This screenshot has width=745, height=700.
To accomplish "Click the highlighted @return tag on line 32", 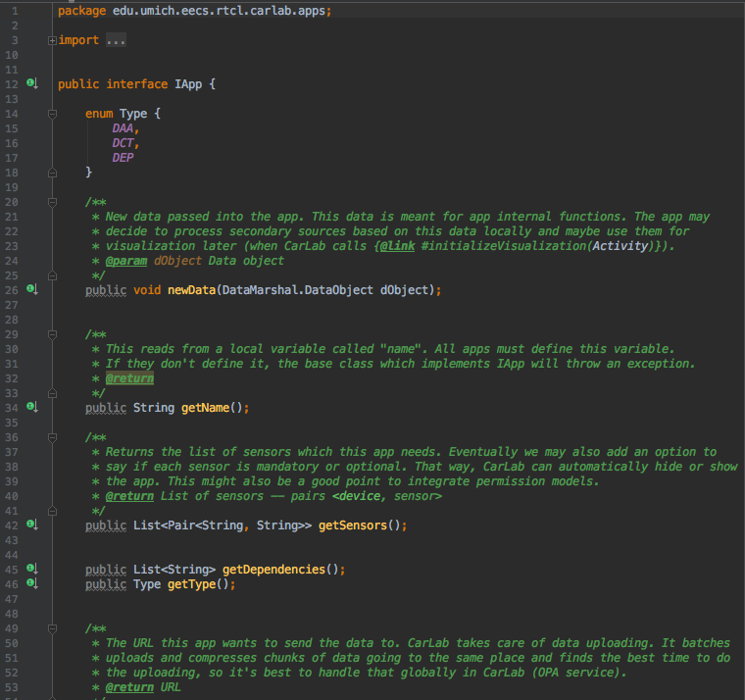I will pyautogui.click(x=129, y=378).
